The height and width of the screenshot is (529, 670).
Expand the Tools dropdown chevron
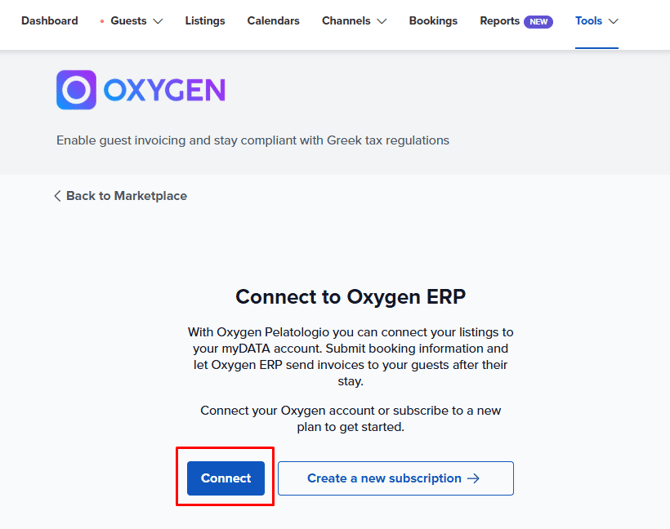(614, 21)
